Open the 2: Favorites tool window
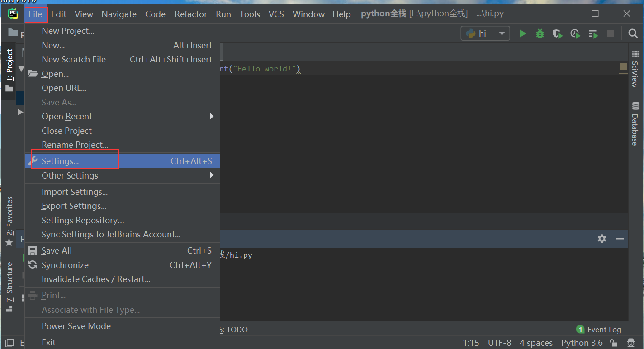Image resolution: width=644 pixels, height=349 pixels. click(9, 222)
